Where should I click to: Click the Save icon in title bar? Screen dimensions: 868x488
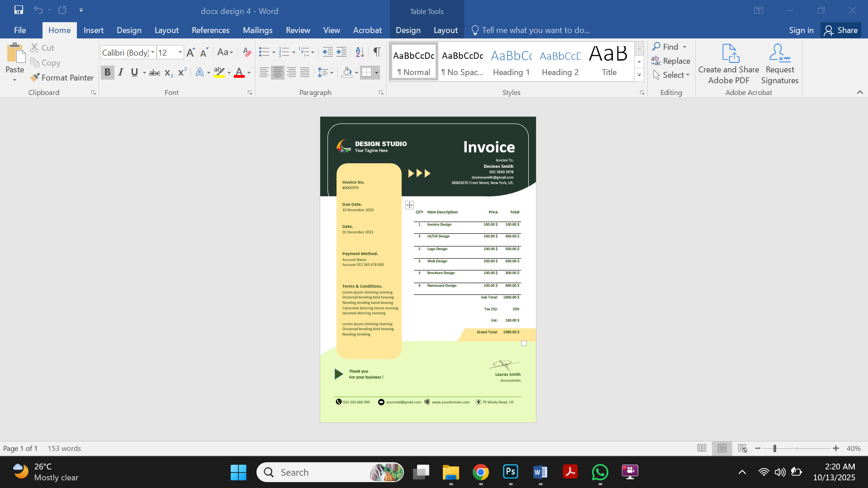[19, 10]
